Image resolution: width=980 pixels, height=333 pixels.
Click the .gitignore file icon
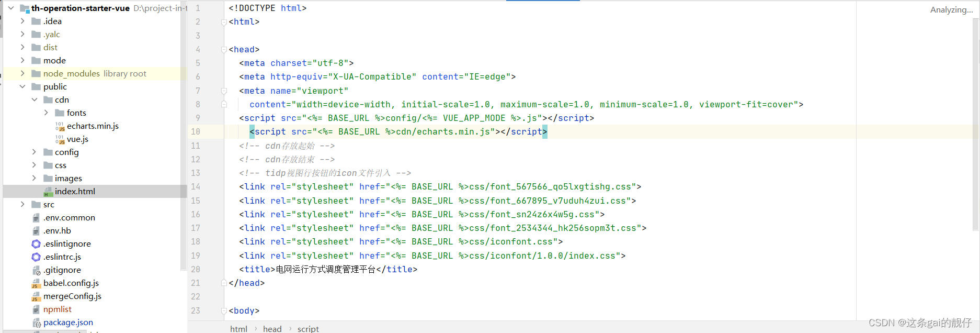point(36,270)
